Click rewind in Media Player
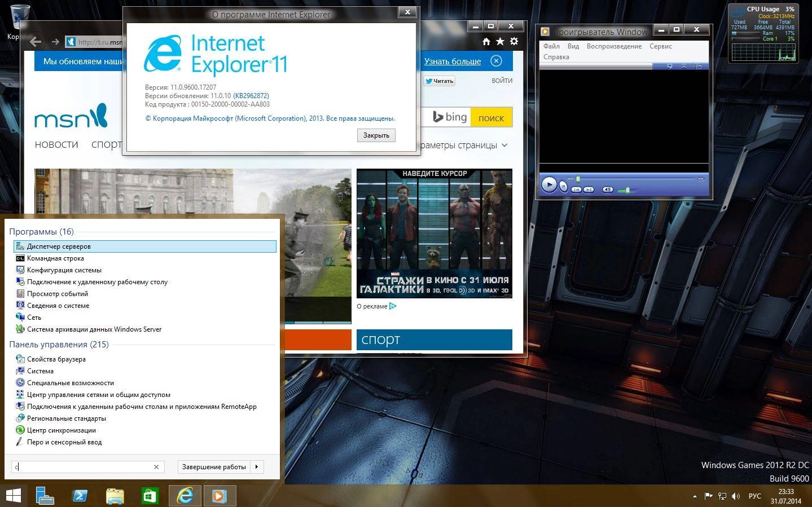Viewport: 812px width, 507px height. click(x=570, y=179)
